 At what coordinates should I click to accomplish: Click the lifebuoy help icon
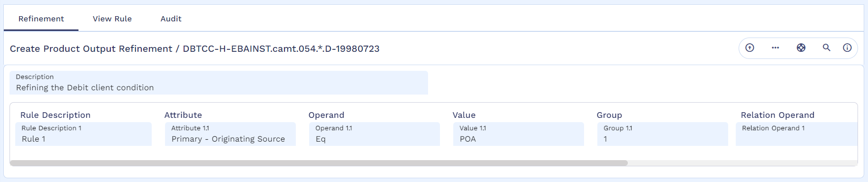coord(801,48)
